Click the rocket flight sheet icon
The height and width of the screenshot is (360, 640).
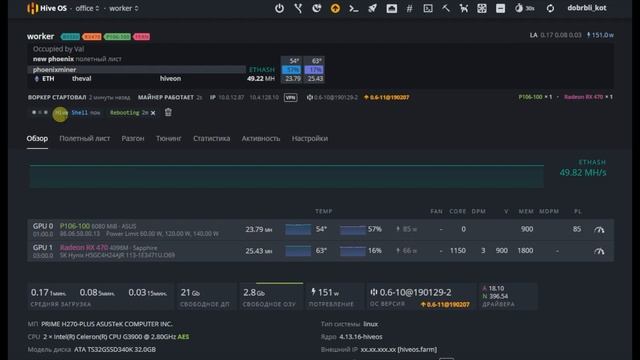click(x=372, y=8)
